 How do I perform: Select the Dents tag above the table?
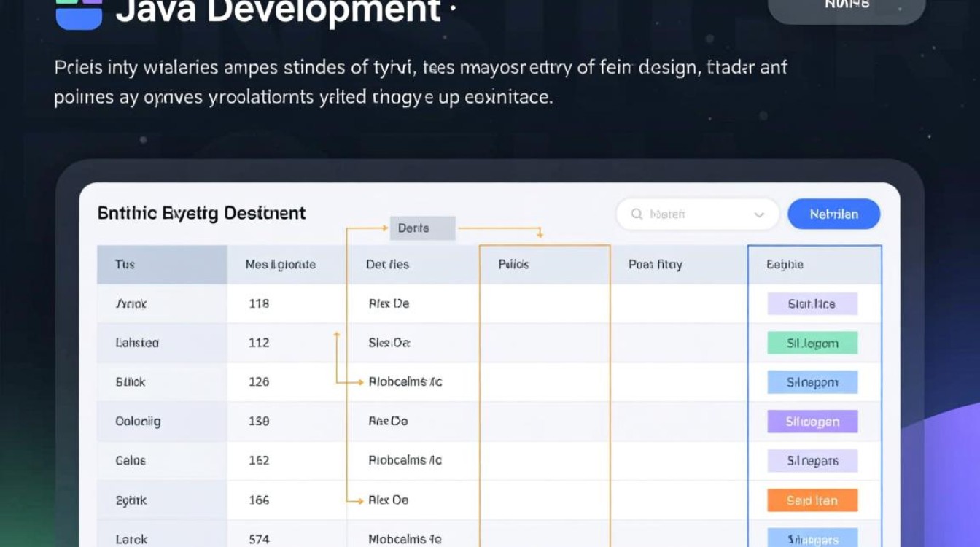pos(422,228)
